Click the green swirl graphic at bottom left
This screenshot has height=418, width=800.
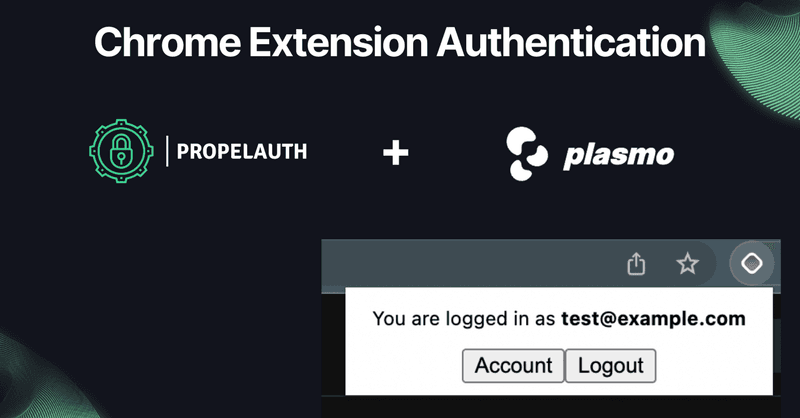[x=41, y=380]
